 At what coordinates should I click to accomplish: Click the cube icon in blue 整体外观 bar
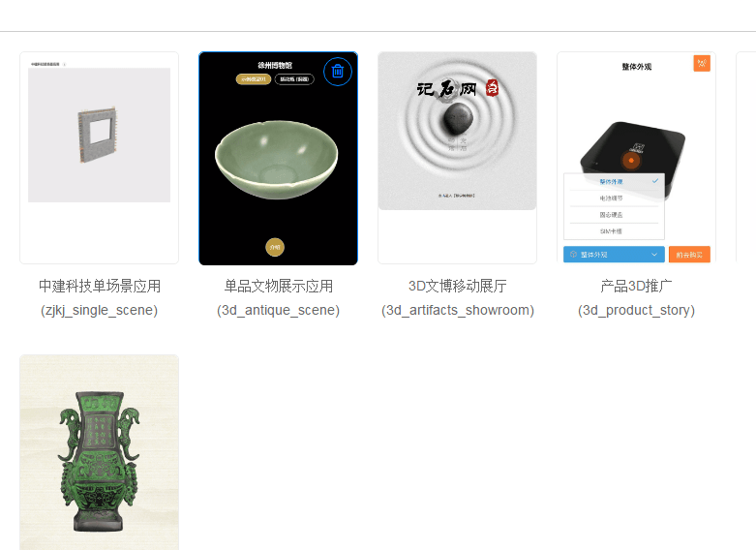pyautogui.click(x=573, y=255)
